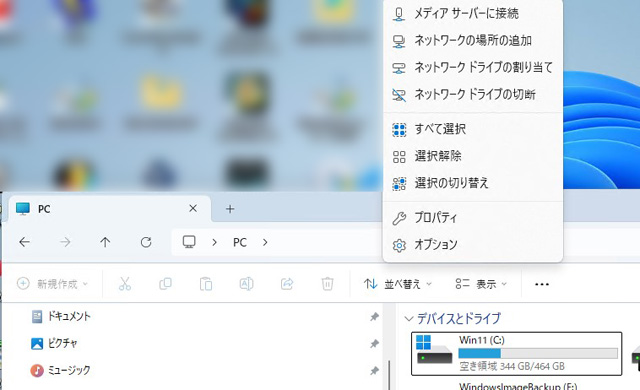Add a new Explorer tab
Image resolution: width=640 pixels, height=390 pixels.
230,209
